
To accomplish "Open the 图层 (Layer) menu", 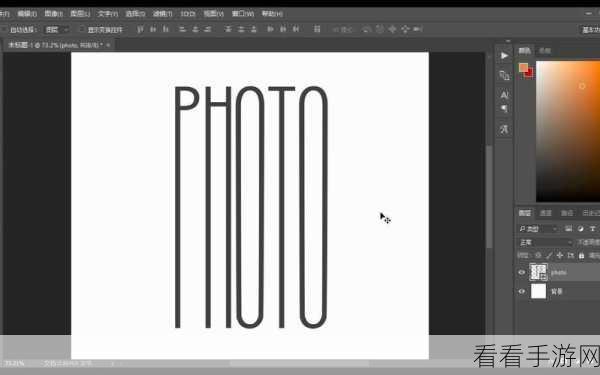I will click(80, 14).
